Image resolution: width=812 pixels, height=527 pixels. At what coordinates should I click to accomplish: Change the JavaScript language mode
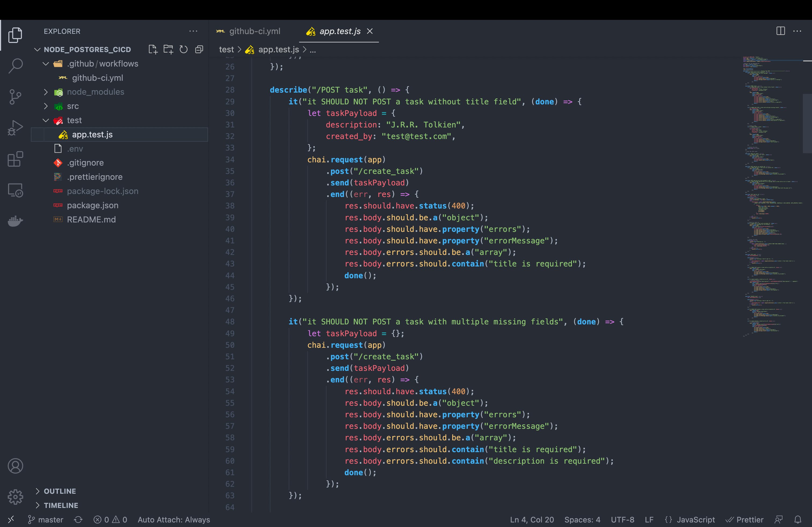(x=695, y=519)
